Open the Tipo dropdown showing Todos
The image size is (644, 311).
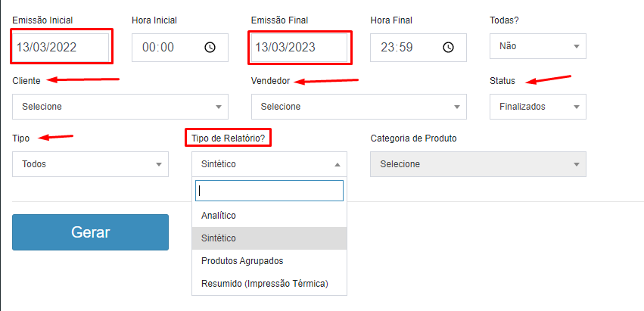90,164
